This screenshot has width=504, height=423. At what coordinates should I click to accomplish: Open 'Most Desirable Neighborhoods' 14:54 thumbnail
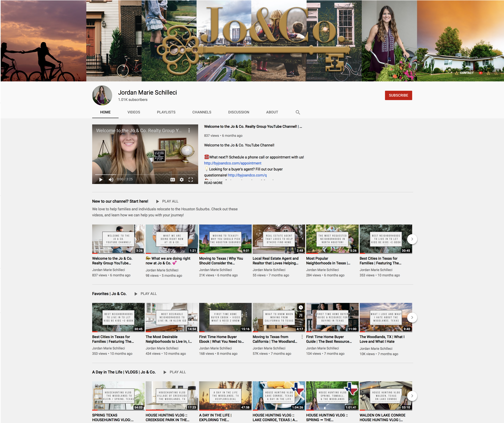172,317
